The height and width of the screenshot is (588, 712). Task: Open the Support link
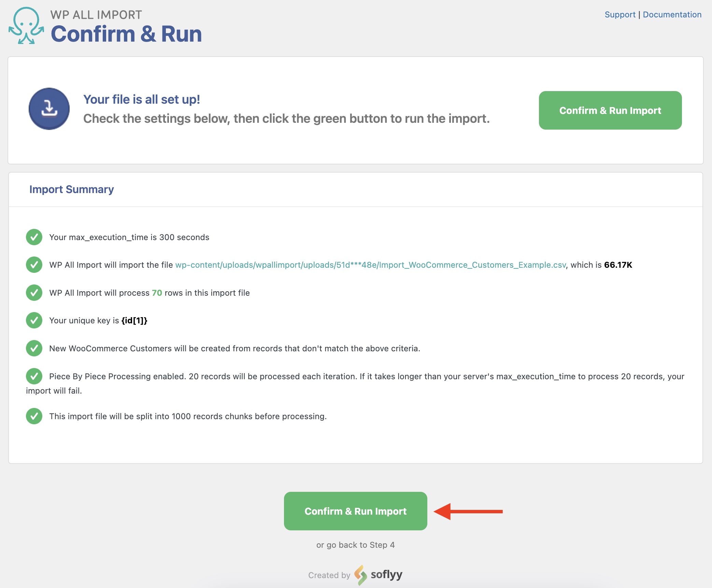click(620, 15)
